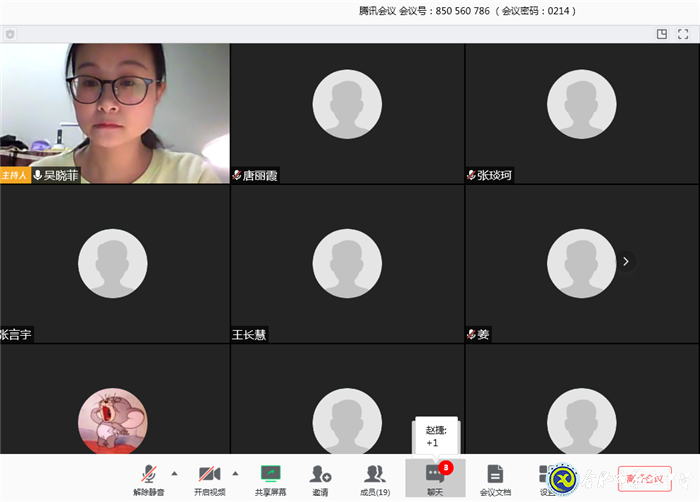Image resolution: width=700 pixels, height=502 pixels.
Task: Select host 吴晓菲's video tile
Action: (114, 113)
